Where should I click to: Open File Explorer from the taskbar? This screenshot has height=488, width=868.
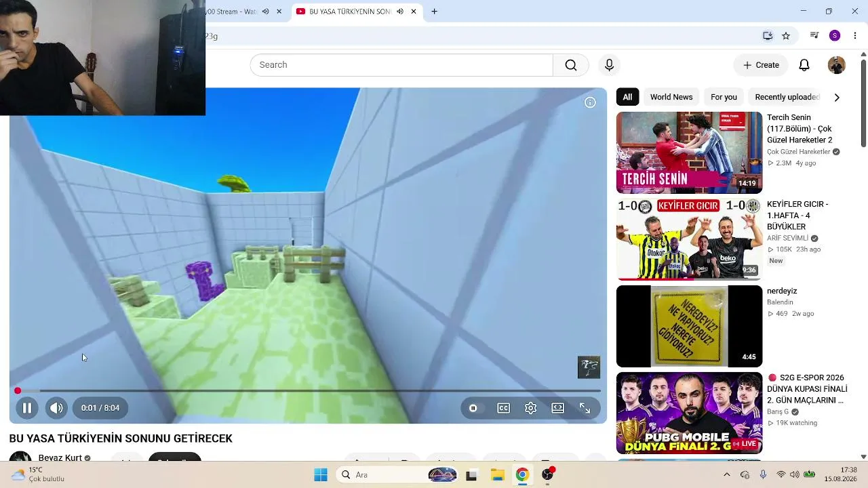coord(497,475)
